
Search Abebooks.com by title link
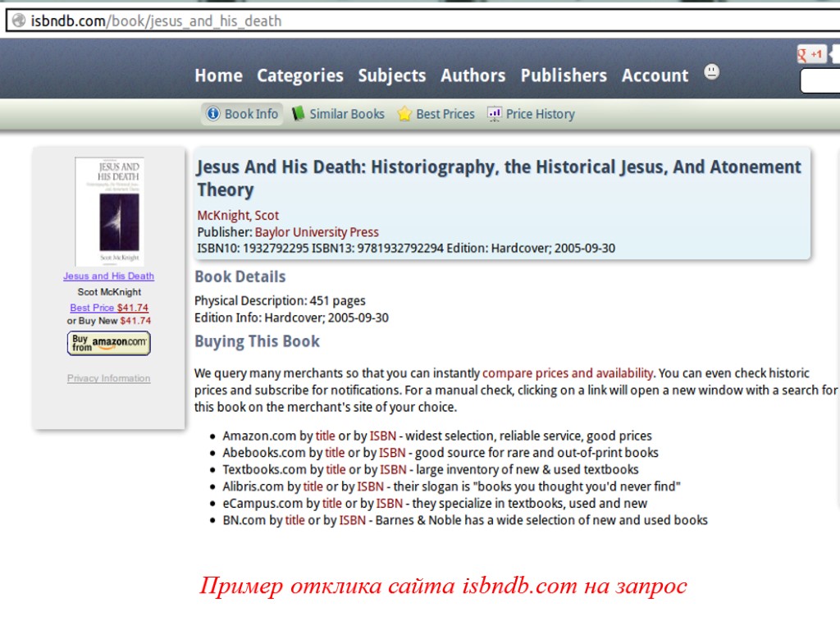(x=335, y=453)
